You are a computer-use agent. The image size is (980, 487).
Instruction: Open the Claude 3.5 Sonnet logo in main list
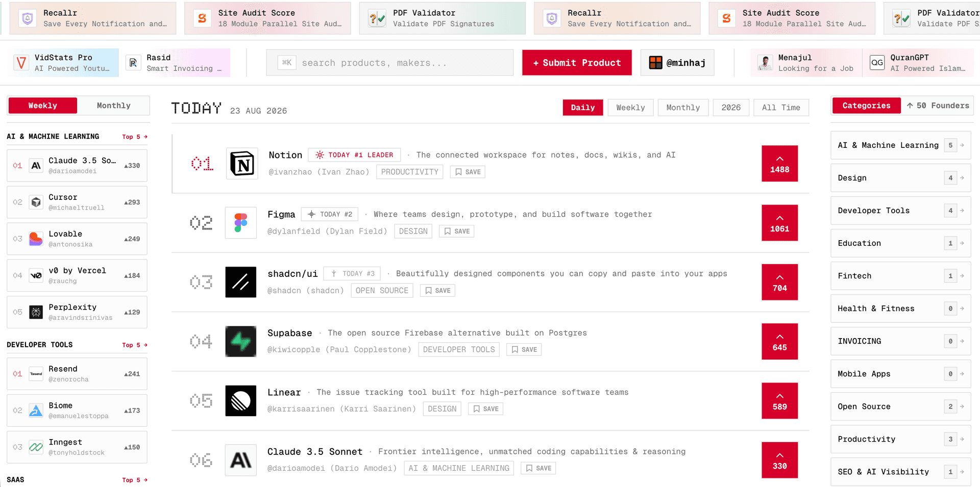click(x=241, y=460)
